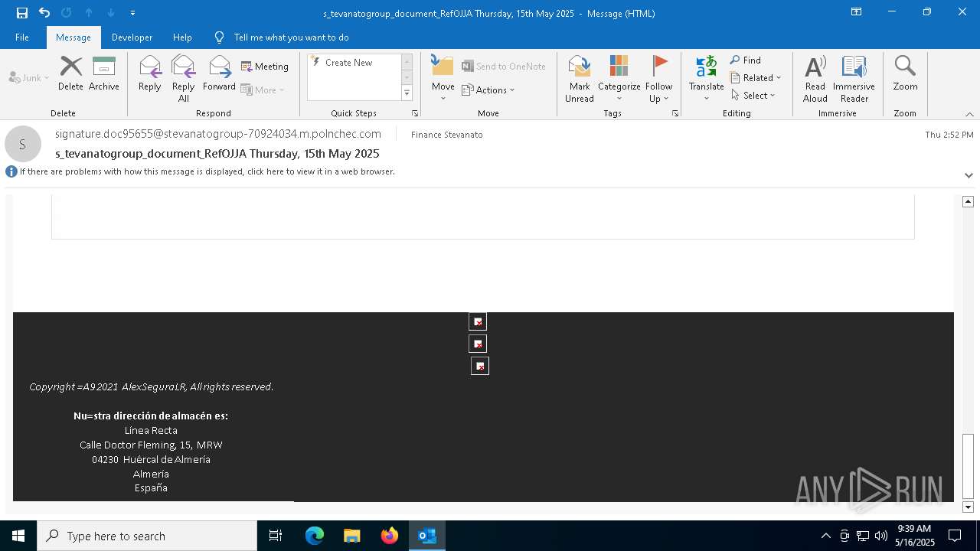Open Immersive Reader
The width and height of the screenshot is (980, 551).
(x=854, y=79)
